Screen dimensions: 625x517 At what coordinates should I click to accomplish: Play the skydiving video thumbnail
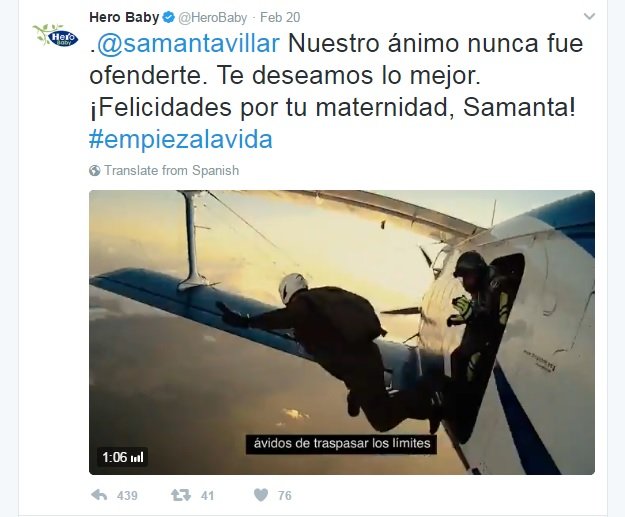pos(342,332)
